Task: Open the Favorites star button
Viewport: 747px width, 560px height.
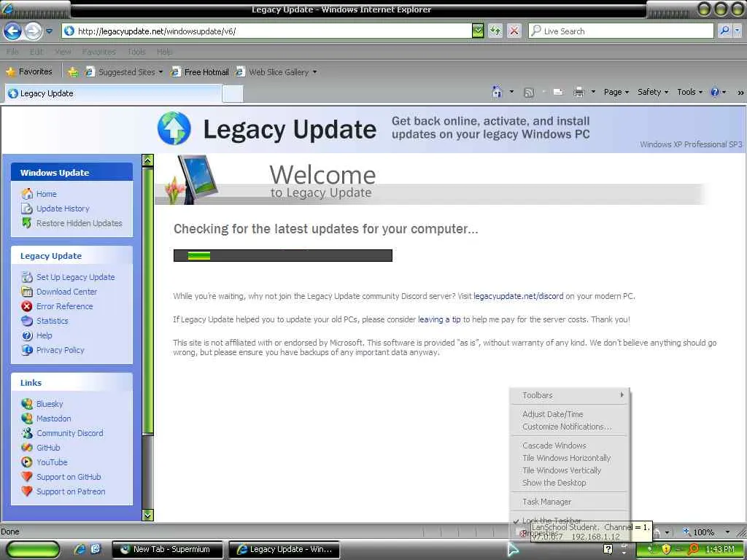Action: [x=28, y=72]
